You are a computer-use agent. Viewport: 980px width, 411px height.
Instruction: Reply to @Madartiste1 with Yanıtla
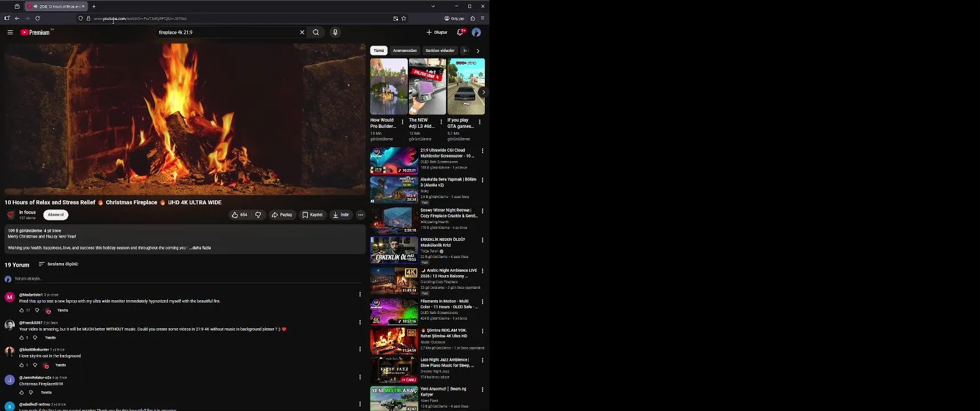click(63, 311)
